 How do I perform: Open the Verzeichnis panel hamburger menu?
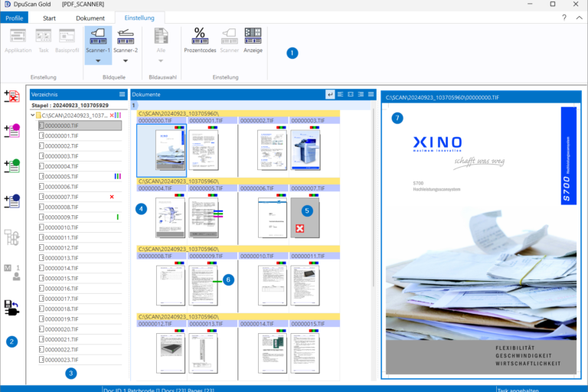tap(122, 94)
